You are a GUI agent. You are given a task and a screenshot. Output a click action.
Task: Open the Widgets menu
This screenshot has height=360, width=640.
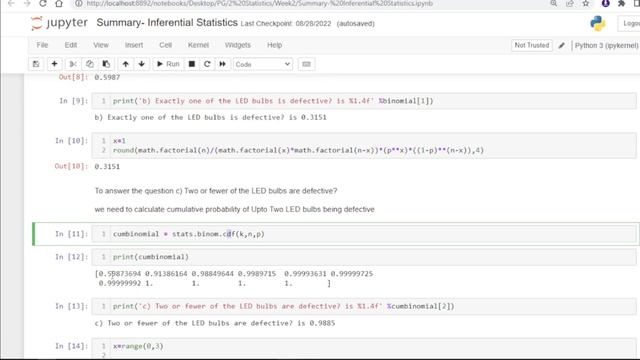238,45
